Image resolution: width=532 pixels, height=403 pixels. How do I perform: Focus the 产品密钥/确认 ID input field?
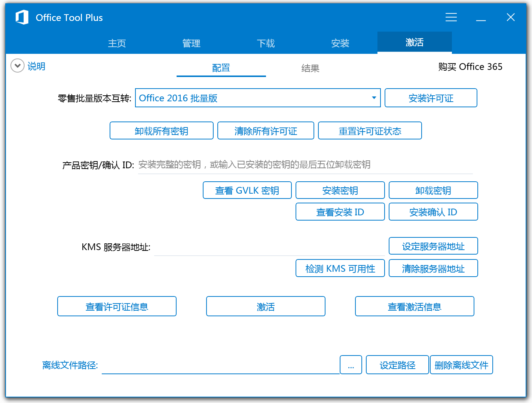point(305,165)
